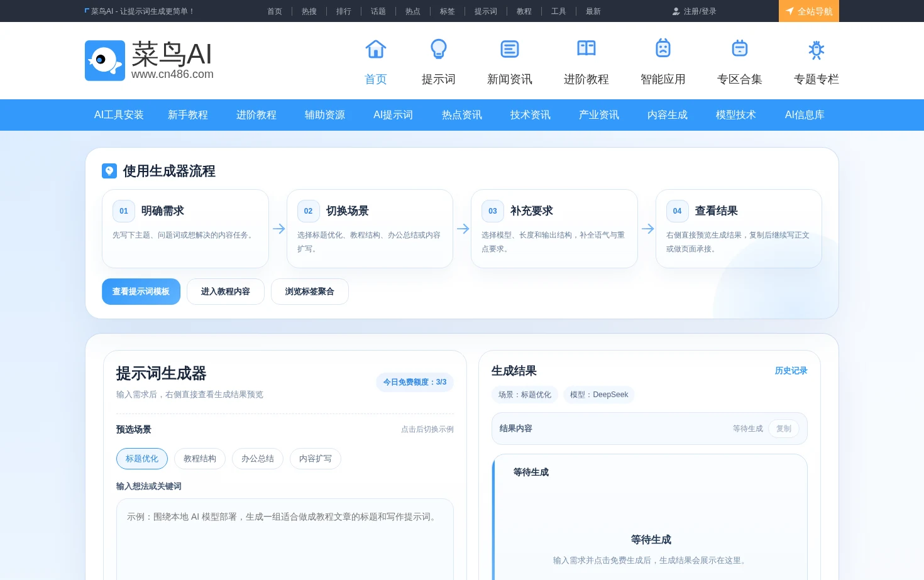Open the 提示词 lightbulb icon

click(x=439, y=49)
